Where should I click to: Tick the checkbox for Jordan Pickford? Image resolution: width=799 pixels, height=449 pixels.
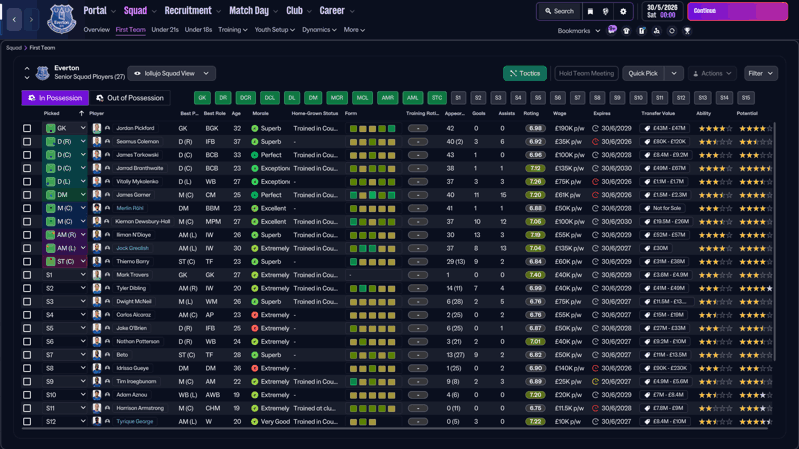pos(27,128)
